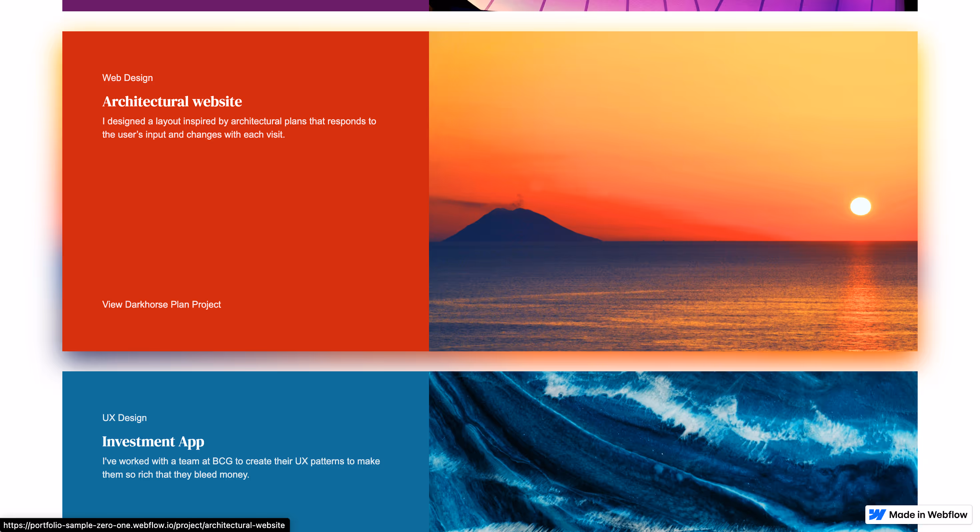The width and height of the screenshot is (980, 532).
Task: Click the Made in Webflow badge
Action: coord(918,514)
